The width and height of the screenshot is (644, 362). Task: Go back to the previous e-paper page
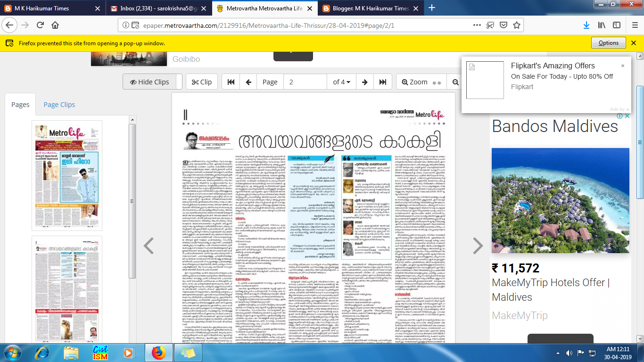(248, 82)
